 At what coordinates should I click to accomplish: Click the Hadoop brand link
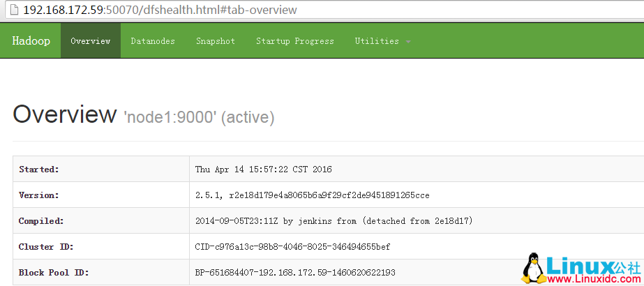(x=31, y=41)
